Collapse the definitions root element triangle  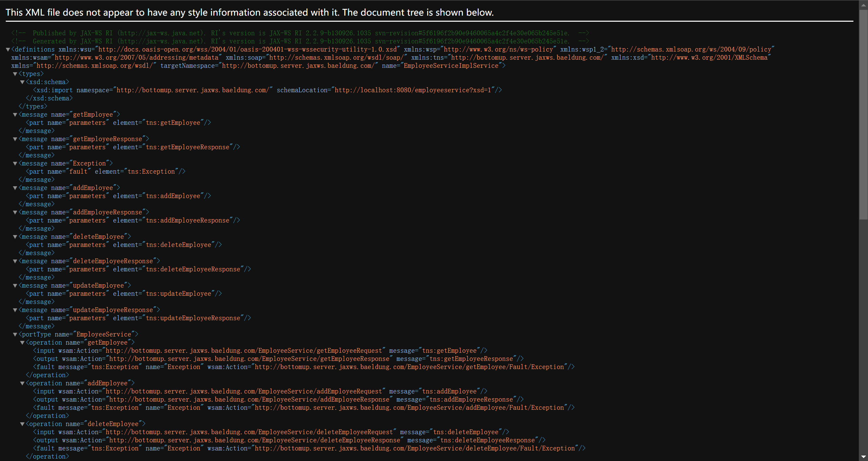(x=8, y=50)
